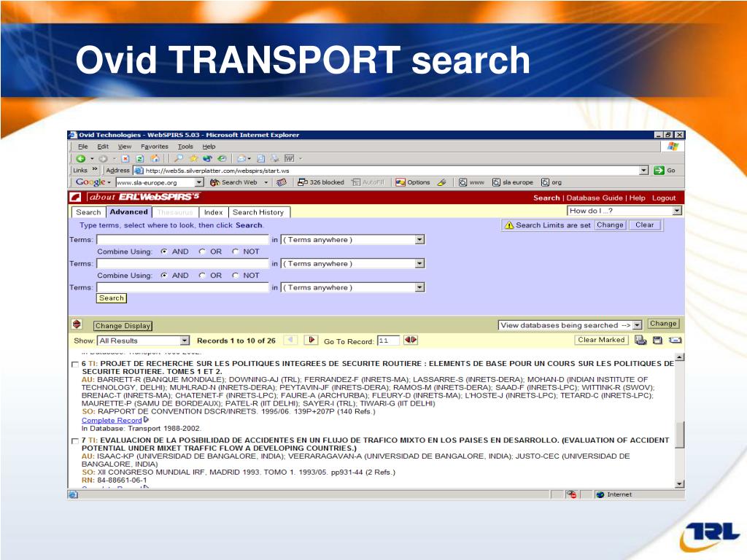Click the 'org' word-find button
Image resolution: width=747 pixels, height=560 pixels.
pos(551,182)
